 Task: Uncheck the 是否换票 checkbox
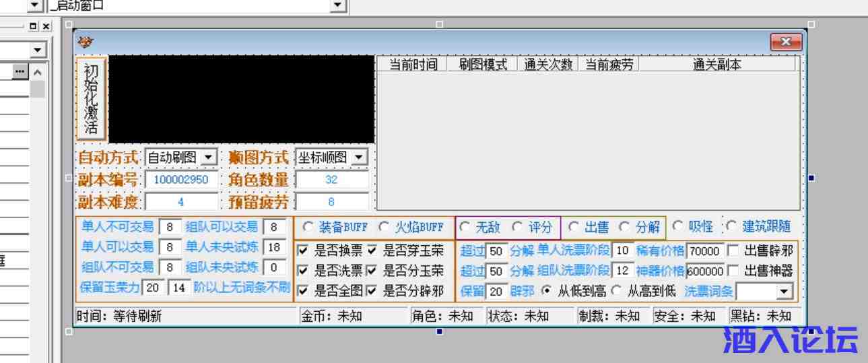(x=303, y=251)
